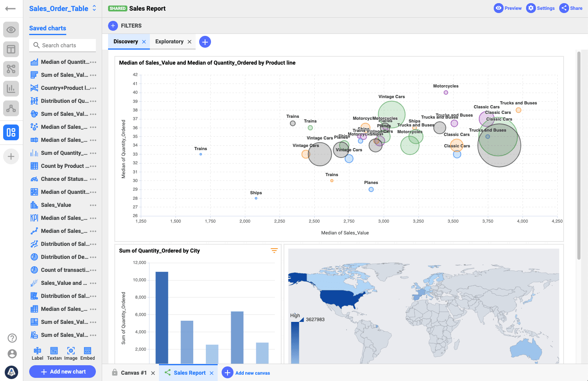
Task: Add a new tab next to Exploratory
Action: point(205,42)
